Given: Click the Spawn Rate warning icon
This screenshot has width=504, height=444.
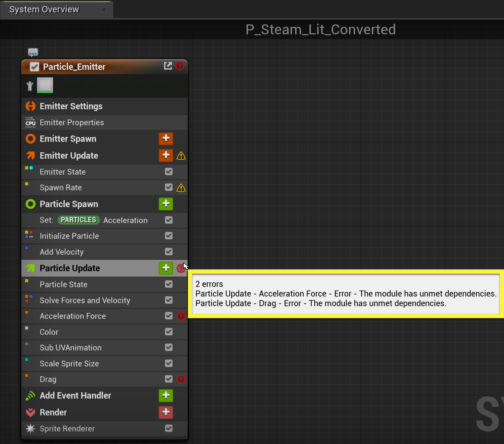Looking at the screenshot, I should pyautogui.click(x=181, y=188).
